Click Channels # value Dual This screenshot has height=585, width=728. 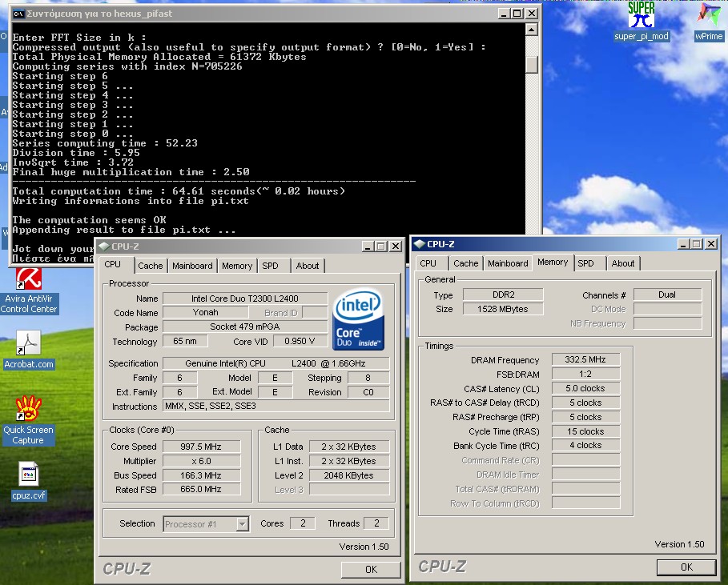coord(667,295)
